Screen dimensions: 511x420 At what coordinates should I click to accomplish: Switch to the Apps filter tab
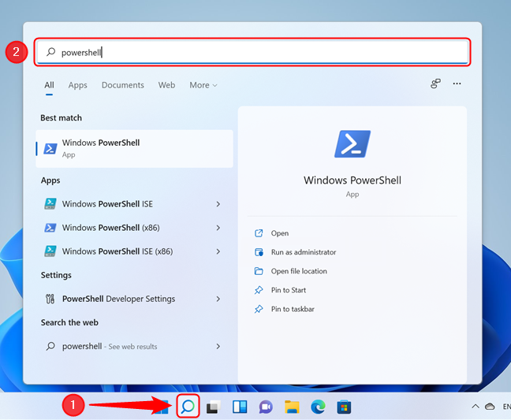click(77, 85)
